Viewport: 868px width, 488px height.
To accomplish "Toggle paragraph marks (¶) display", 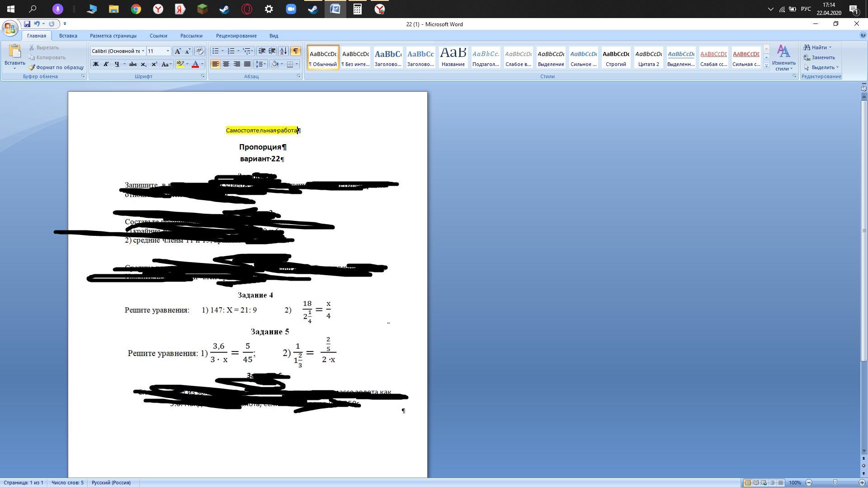I will [x=295, y=51].
